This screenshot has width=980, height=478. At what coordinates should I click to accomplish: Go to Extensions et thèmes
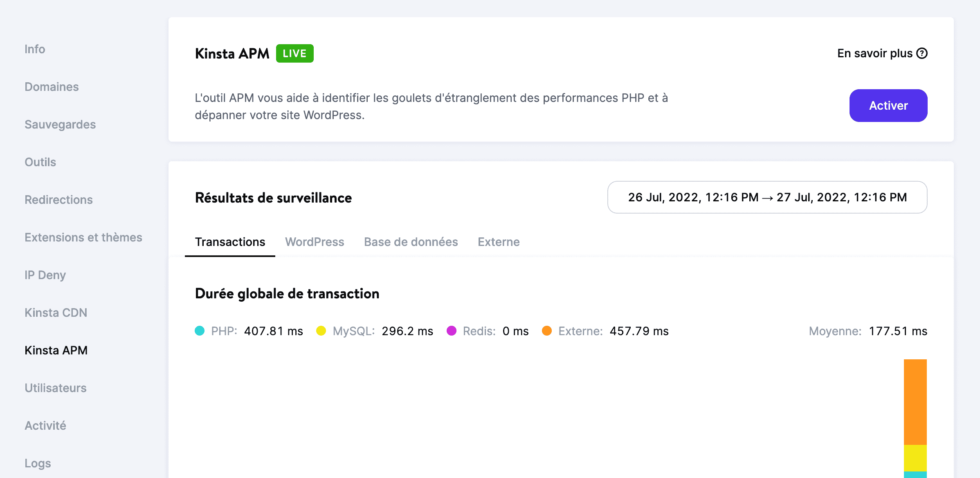coord(83,237)
